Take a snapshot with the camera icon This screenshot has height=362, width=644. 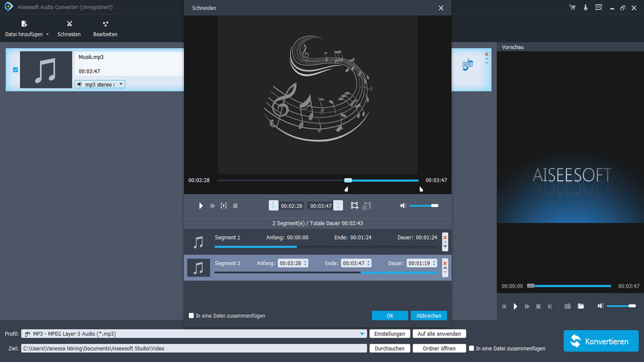click(x=567, y=306)
